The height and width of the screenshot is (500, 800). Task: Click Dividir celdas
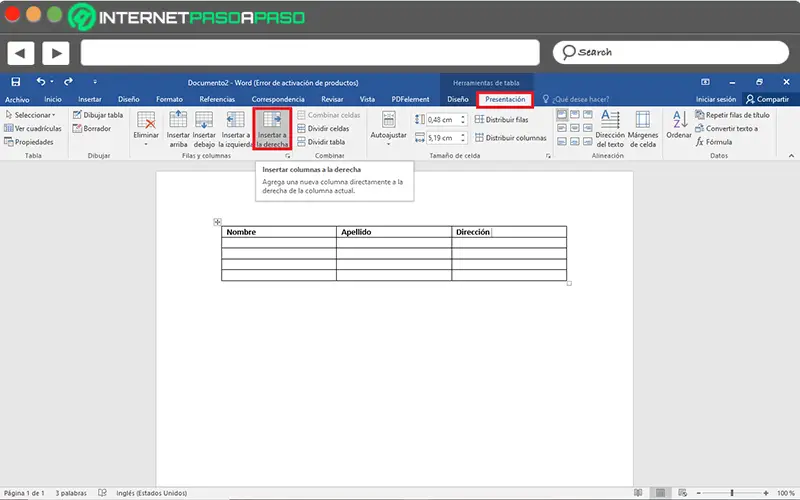point(323,129)
